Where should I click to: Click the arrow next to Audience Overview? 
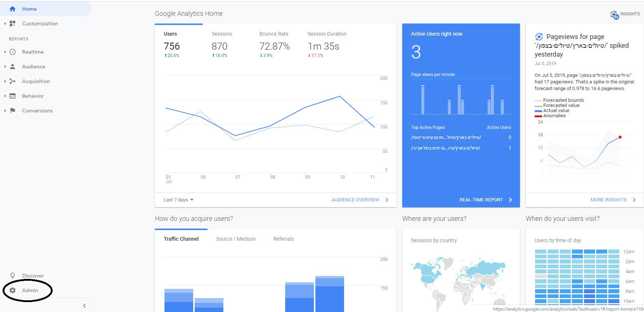[387, 200]
